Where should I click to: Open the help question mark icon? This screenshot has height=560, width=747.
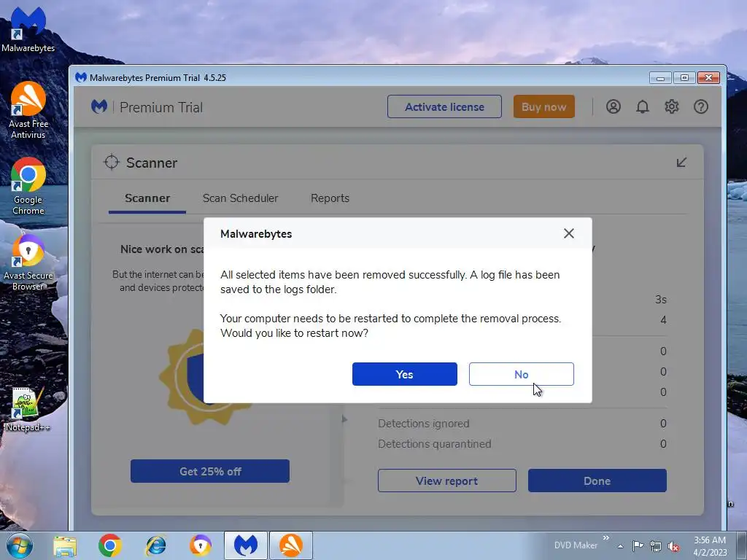point(701,106)
